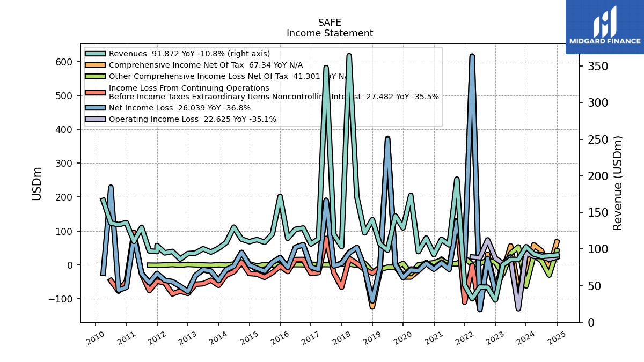Click the subtitle 'Income Statement'
Screen dimensions: 644x362
[x=330, y=33]
